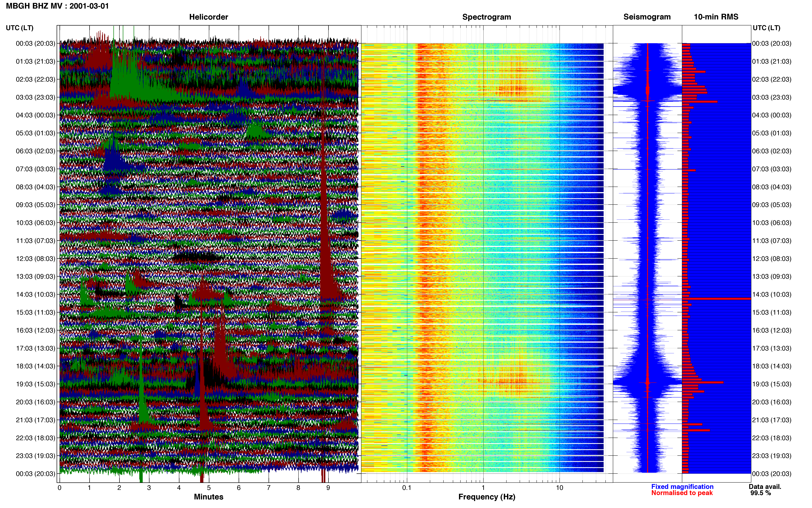Click left time label '14:03 (10:03)'
Image resolution: width=812 pixels, height=508 pixels.
[x=35, y=295]
